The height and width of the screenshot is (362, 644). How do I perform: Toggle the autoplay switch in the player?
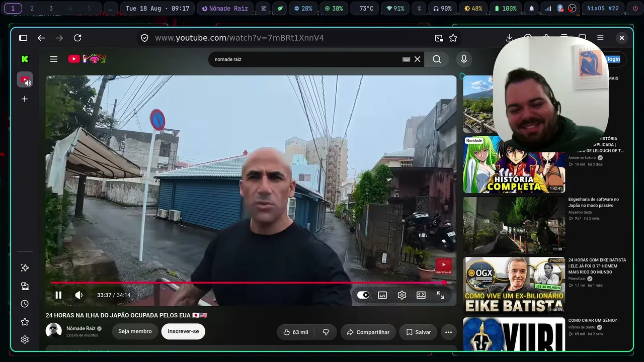click(363, 295)
